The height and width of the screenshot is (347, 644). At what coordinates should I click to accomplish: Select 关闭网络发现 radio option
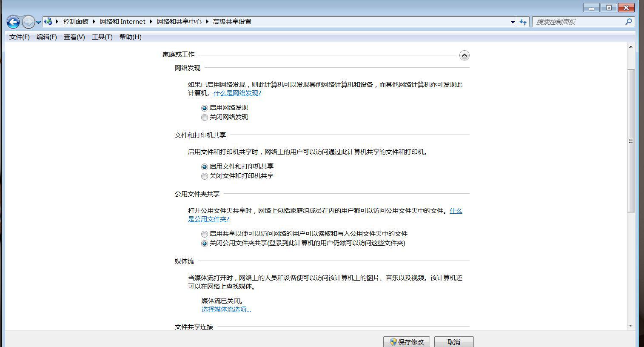pyautogui.click(x=205, y=118)
